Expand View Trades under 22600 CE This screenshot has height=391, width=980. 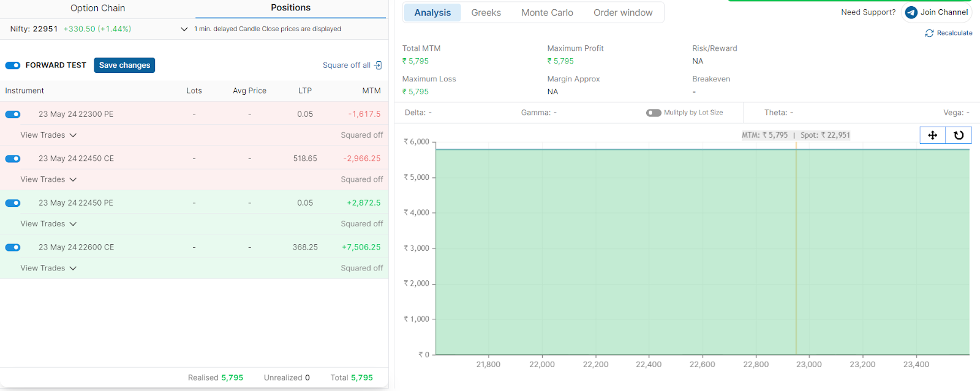pyautogui.click(x=48, y=268)
